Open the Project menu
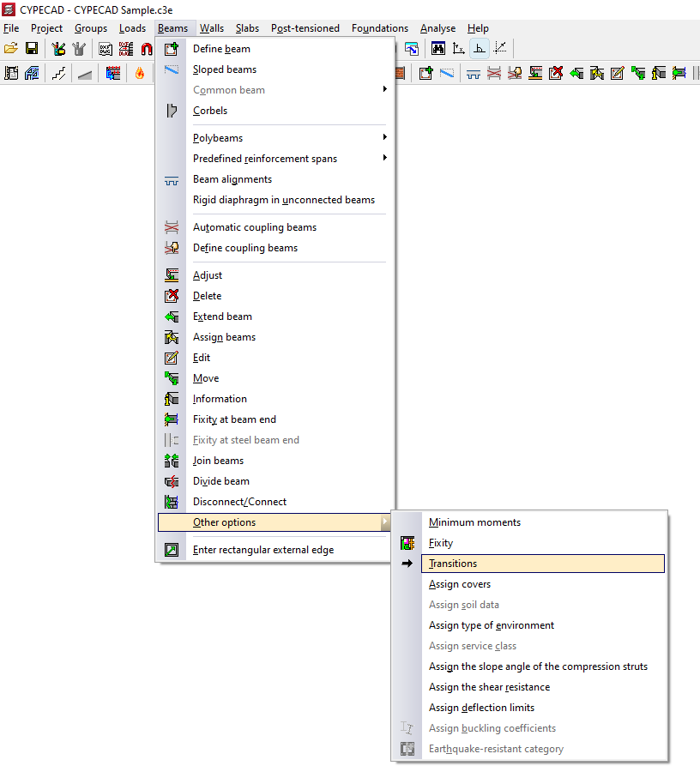This screenshot has width=700, height=784. [46, 28]
